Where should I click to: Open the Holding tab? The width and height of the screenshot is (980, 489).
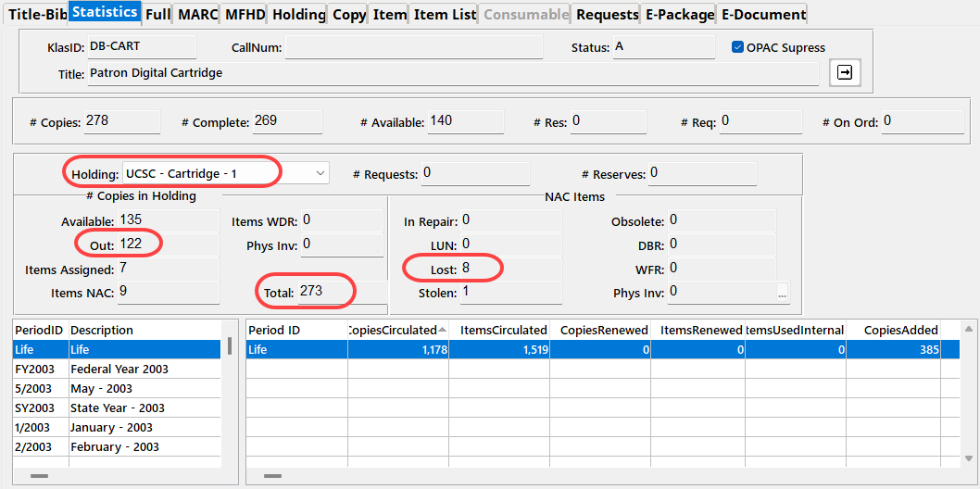(x=299, y=15)
